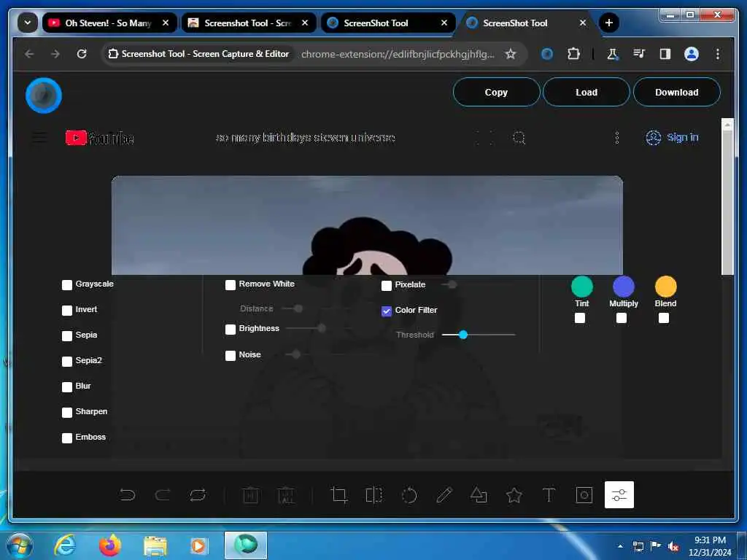Click the address bar URL field
The width and height of the screenshot is (747, 560).
[398, 54]
